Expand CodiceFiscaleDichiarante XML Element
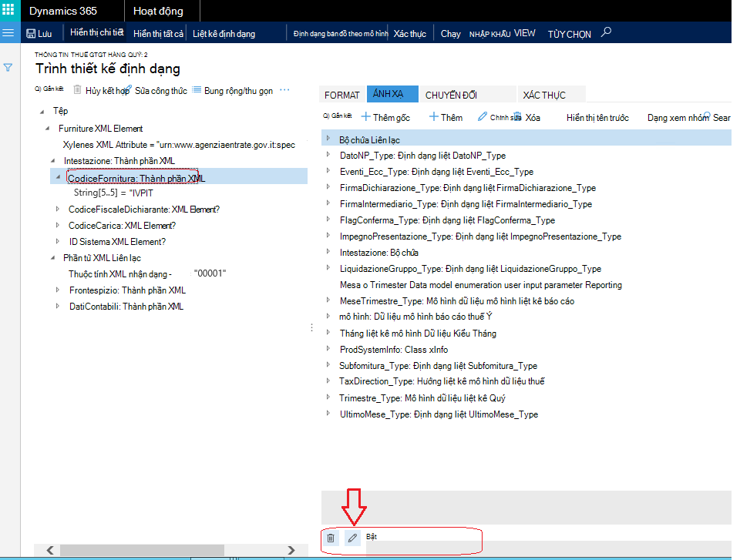This screenshot has width=740, height=560. pos(58,209)
